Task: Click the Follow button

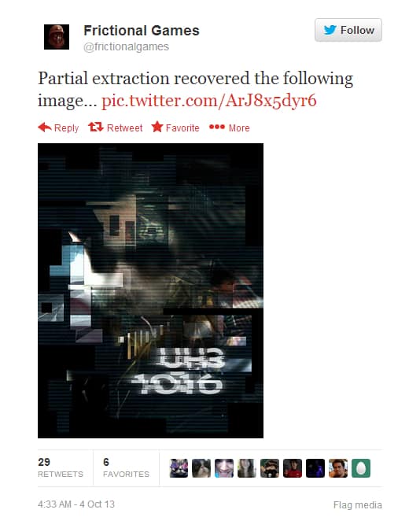Action: pyautogui.click(x=348, y=30)
